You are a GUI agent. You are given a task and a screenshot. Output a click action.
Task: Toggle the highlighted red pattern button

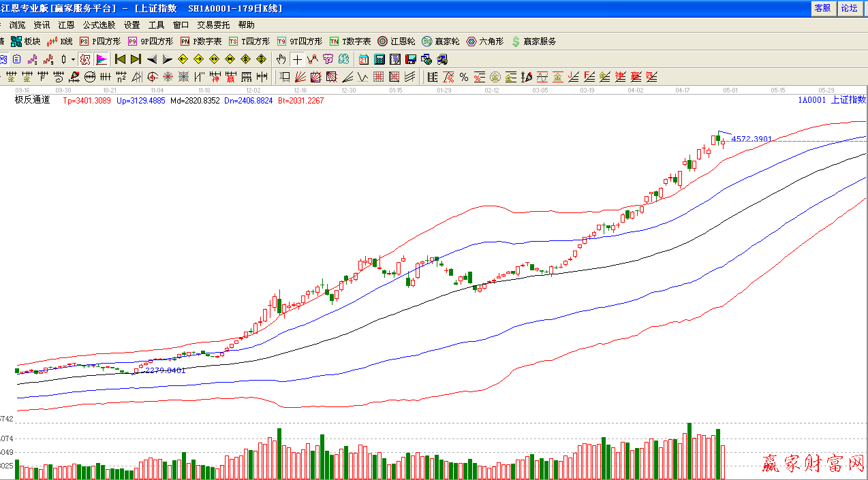pyautogui.click(x=85, y=59)
